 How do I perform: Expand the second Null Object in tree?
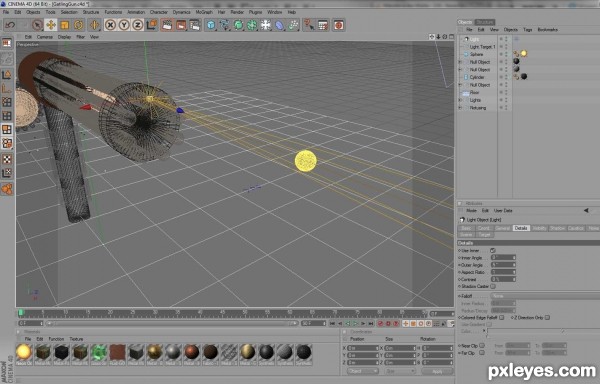coord(460,70)
